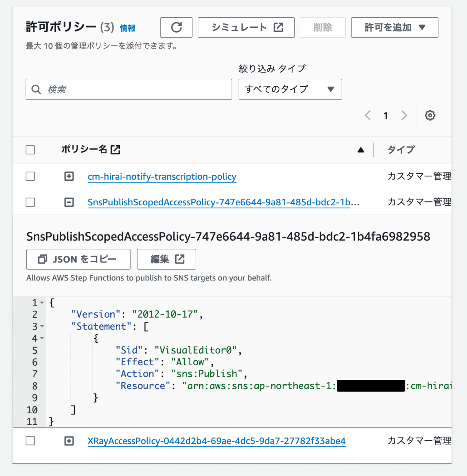Fold JSON line 3 Statement array
Viewport: 467px width, 476px height.
click(x=42, y=326)
